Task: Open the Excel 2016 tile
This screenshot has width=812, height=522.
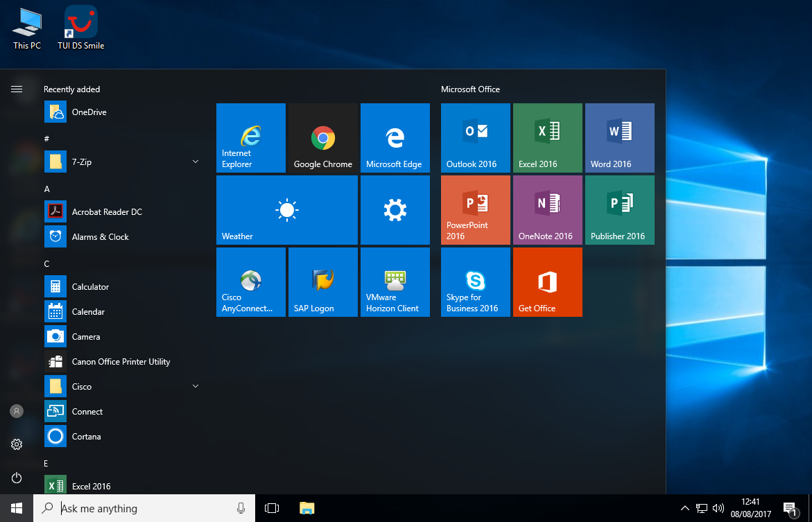Action: click(547, 138)
